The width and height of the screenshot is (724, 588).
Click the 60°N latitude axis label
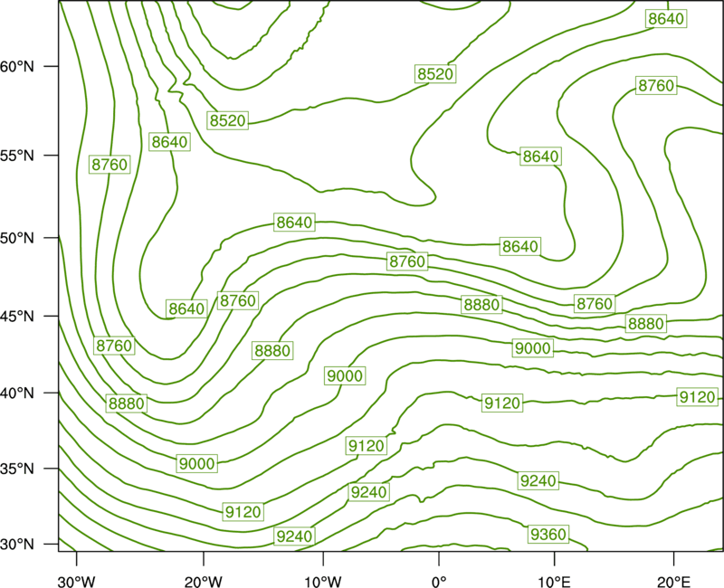coord(17,66)
